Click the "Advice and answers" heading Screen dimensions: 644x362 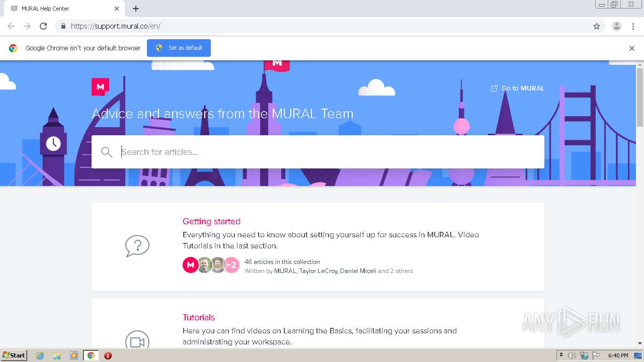[222, 114]
